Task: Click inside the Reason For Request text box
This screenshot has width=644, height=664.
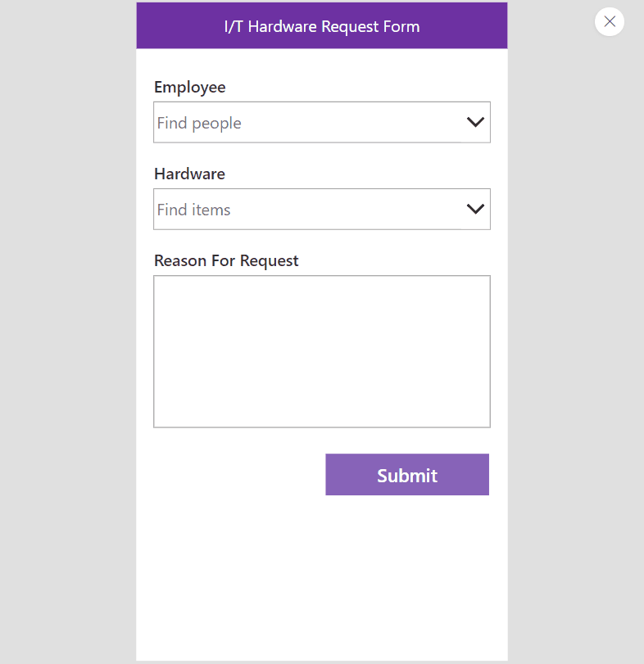Action: tap(321, 350)
